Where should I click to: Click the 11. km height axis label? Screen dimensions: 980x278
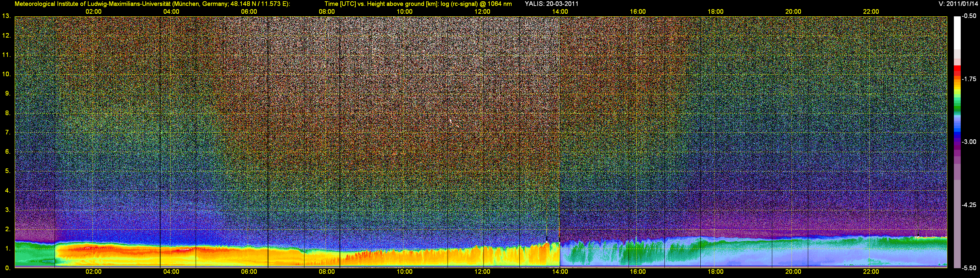[x=7, y=55]
